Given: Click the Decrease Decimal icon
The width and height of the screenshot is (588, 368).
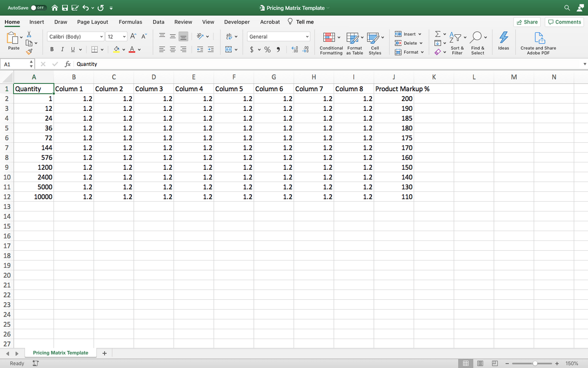Looking at the screenshot, I should coord(304,50).
